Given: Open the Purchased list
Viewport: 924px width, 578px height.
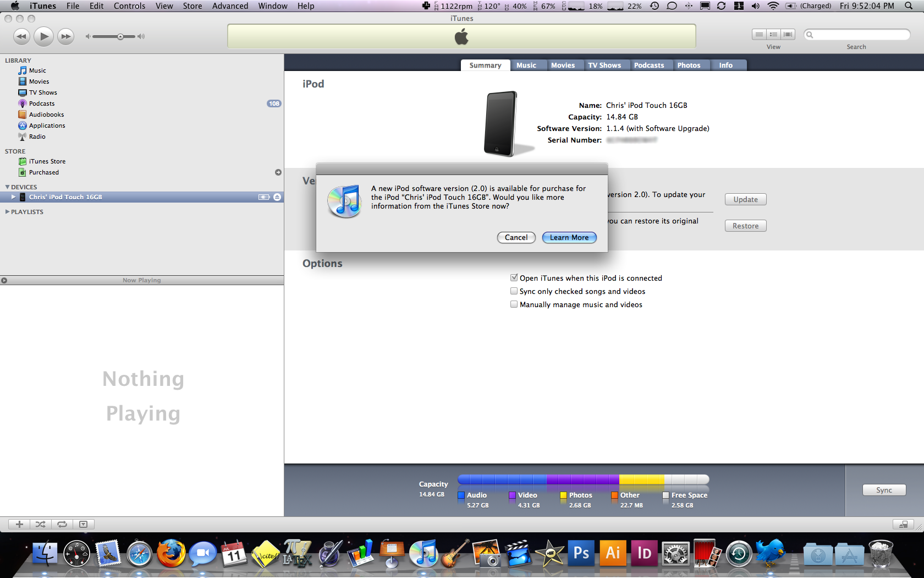Looking at the screenshot, I should click(43, 172).
